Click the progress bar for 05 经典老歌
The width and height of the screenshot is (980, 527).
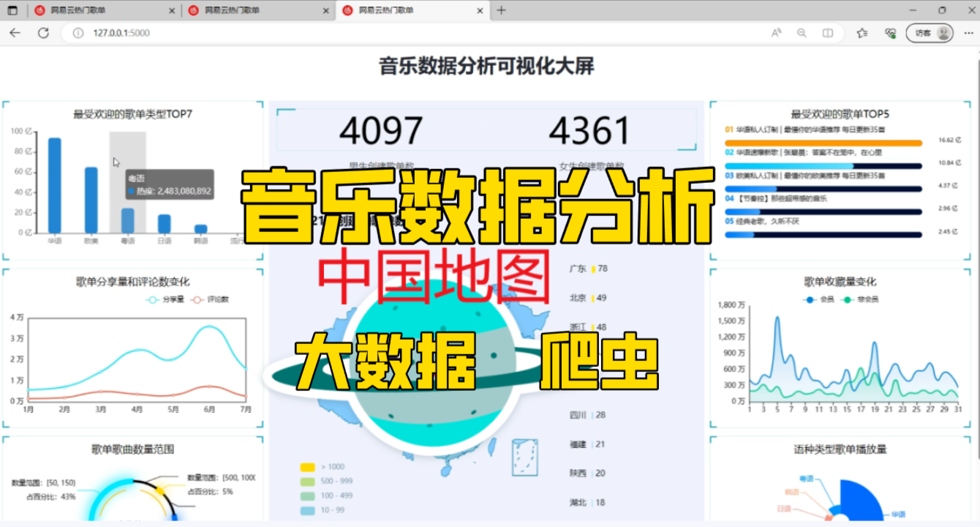tap(823, 234)
